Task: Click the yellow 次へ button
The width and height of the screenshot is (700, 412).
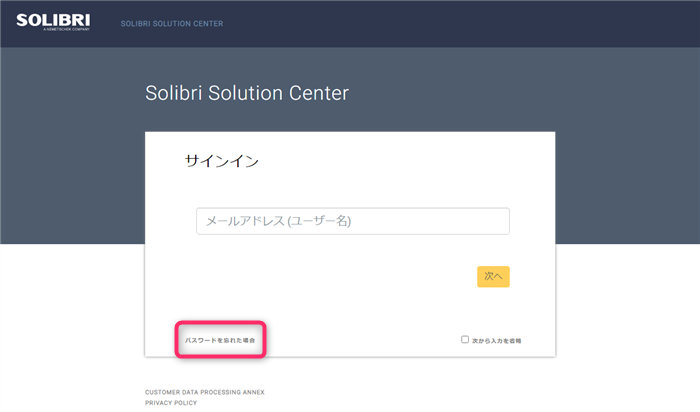Action: (493, 276)
